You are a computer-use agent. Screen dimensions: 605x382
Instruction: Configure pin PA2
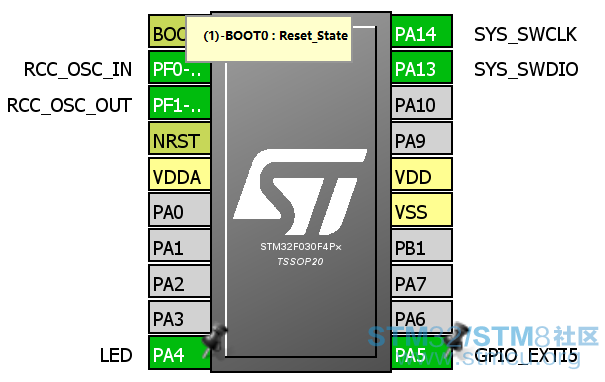pyautogui.click(x=180, y=282)
